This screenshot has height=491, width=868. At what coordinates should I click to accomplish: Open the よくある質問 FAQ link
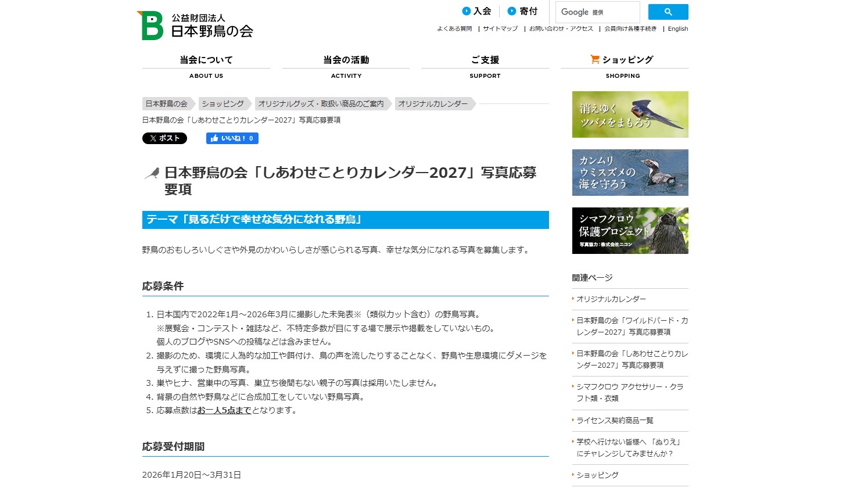[454, 29]
